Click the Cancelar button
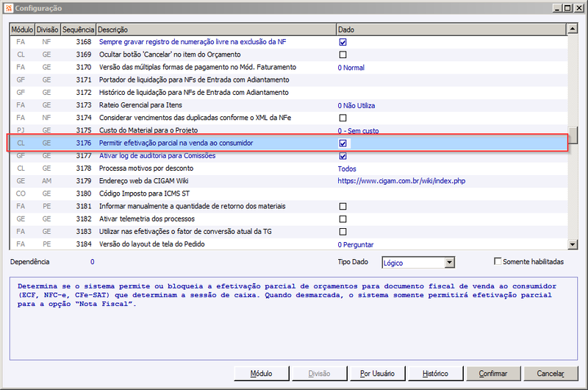Image resolution: width=588 pixels, height=390 pixels. tap(551, 374)
